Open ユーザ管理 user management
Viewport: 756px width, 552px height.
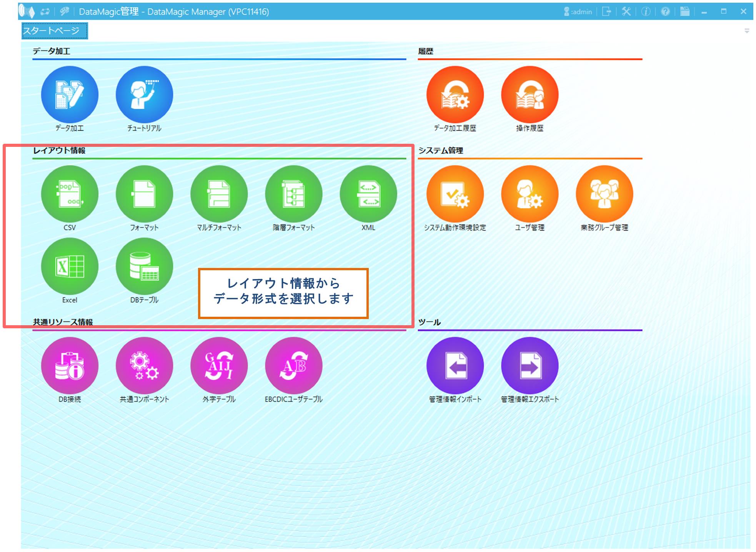coord(530,194)
